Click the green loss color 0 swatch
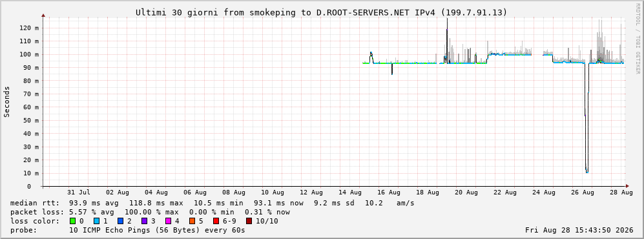This screenshot has height=239, width=644. [73, 222]
